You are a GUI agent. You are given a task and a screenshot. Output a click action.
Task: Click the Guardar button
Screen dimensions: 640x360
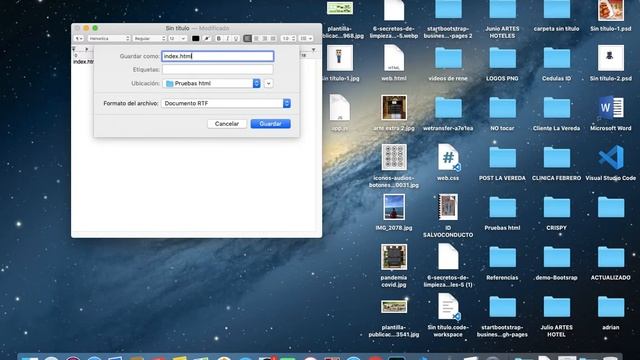pos(270,124)
